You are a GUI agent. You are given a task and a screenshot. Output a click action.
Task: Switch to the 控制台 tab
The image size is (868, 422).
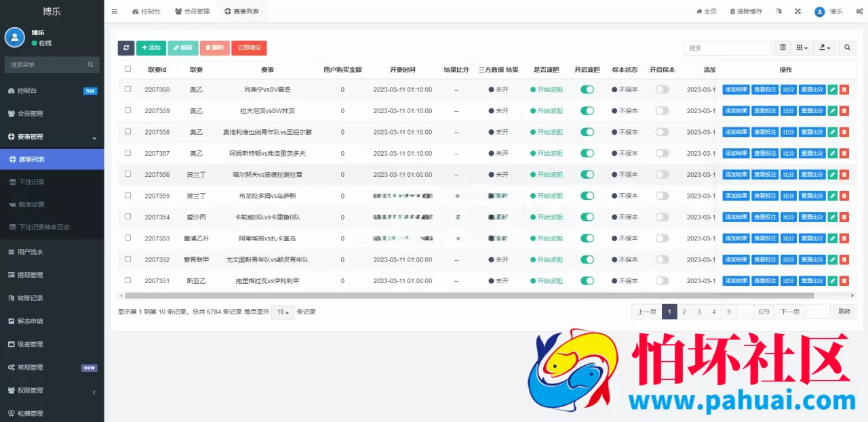click(x=146, y=12)
